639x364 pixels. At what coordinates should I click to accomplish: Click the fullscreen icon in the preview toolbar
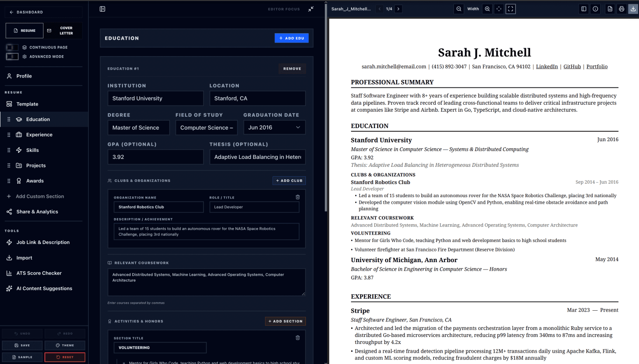tap(510, 8)
